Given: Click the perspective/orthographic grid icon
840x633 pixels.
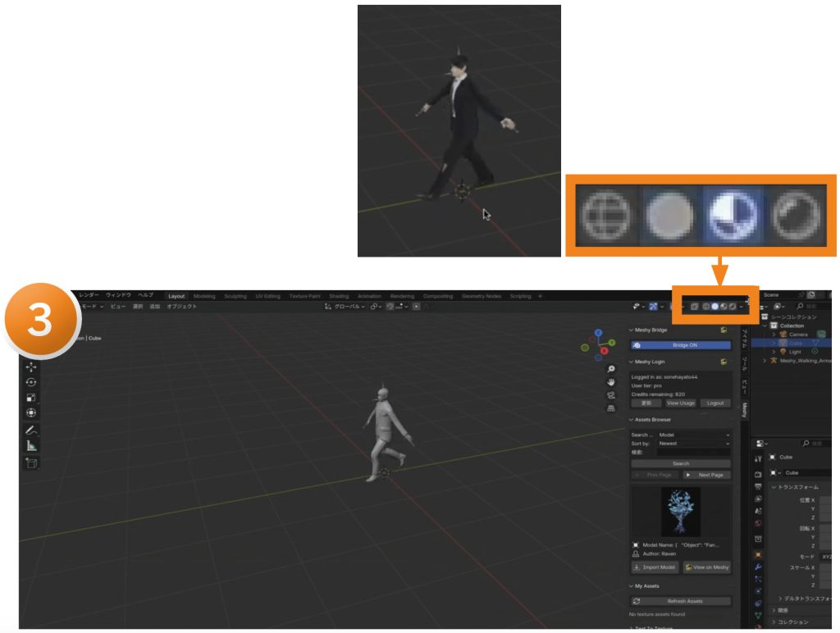Looking at the screenshot, I should click(610, 408).
